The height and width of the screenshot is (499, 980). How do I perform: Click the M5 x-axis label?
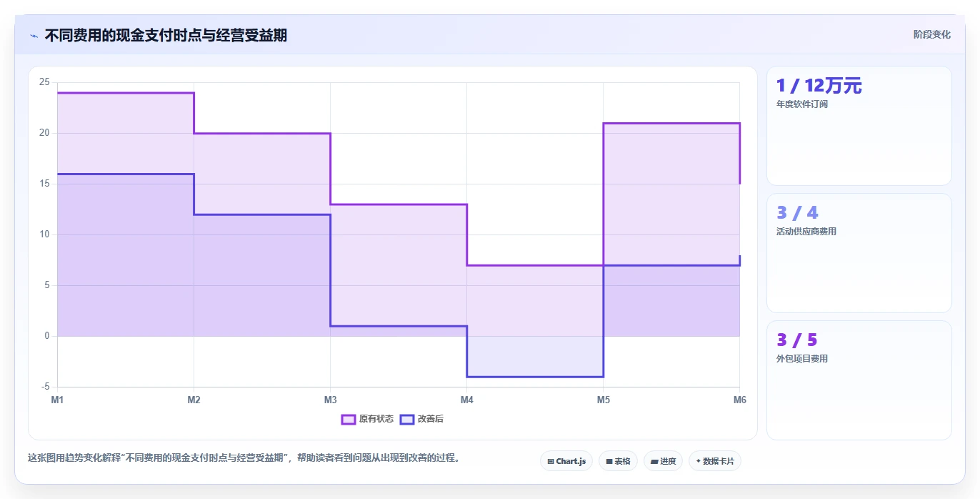coord(604,400)
